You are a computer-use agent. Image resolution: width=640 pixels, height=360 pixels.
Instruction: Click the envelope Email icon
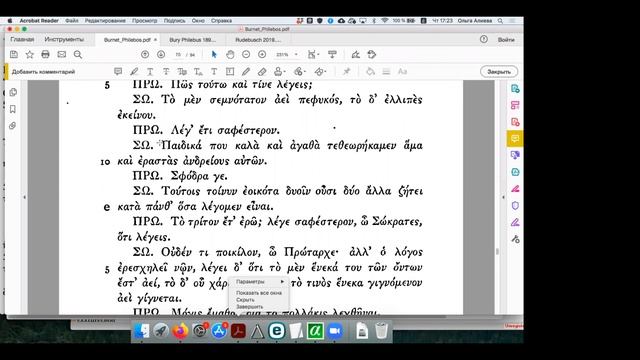click(x=62, y=54)
